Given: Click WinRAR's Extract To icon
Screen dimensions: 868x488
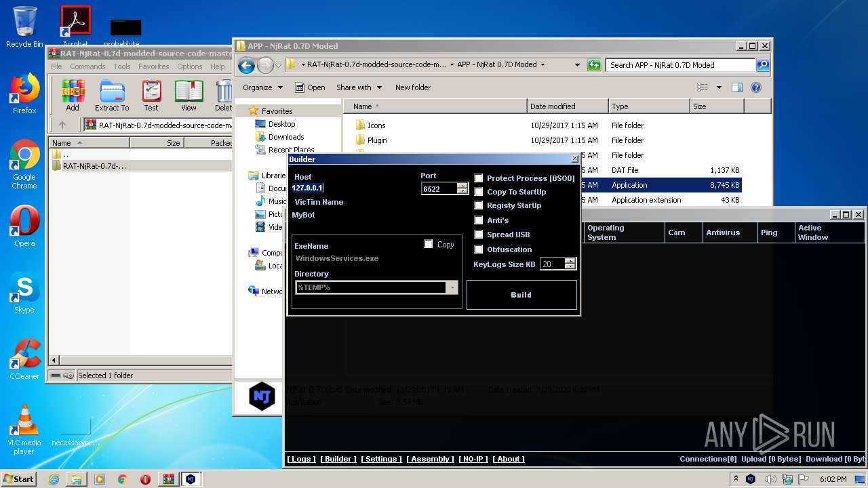Looking at the screenshot, I should [112, 96].
